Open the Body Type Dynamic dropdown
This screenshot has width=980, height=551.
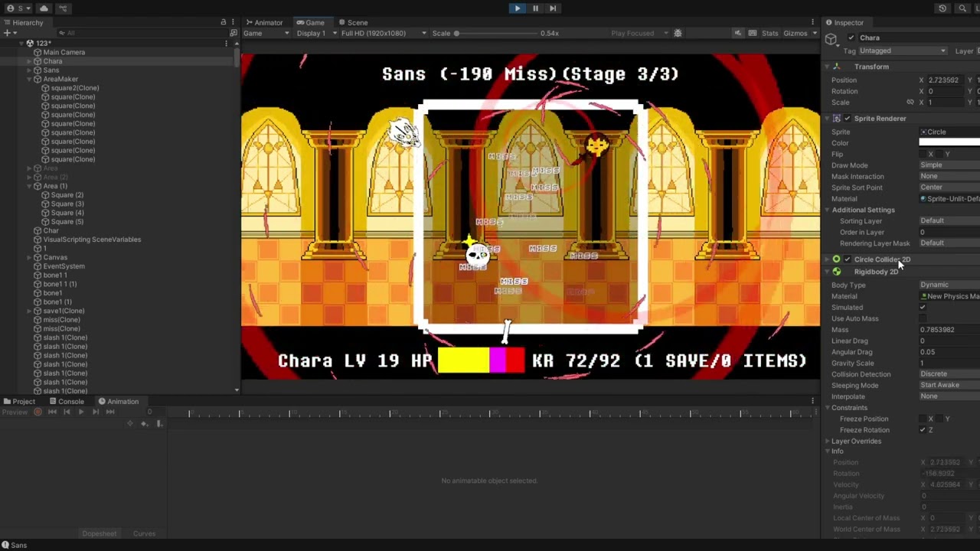(949, 285)
